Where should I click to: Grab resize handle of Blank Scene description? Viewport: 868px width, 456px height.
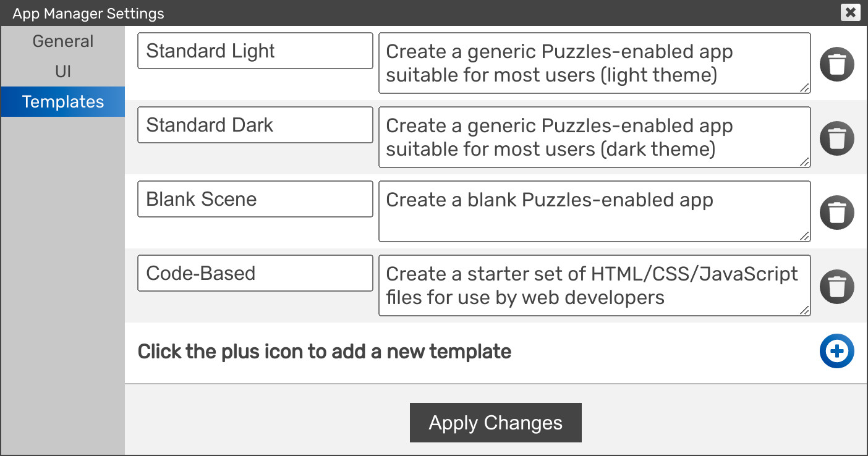(x=805, y=236)
